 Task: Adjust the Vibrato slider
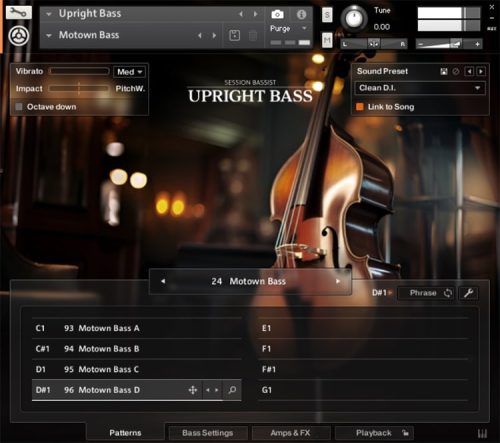point(79,71)
